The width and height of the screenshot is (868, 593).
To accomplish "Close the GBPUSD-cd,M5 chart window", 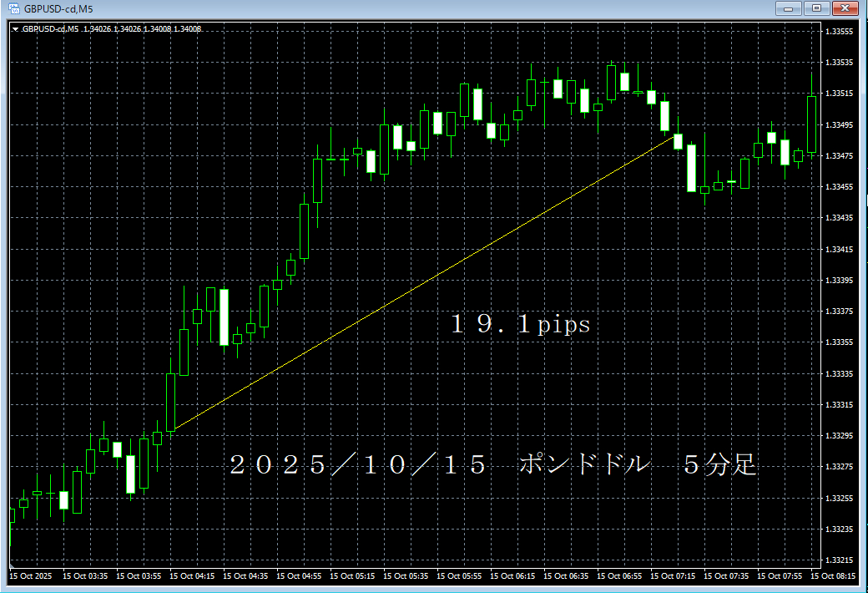I will pos(845,8).
